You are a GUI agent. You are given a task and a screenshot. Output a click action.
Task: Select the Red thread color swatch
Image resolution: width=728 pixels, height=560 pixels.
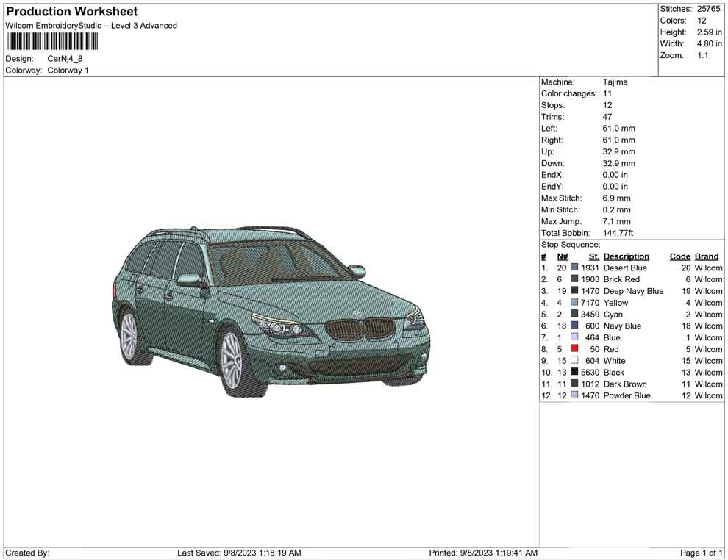(574, 349)
